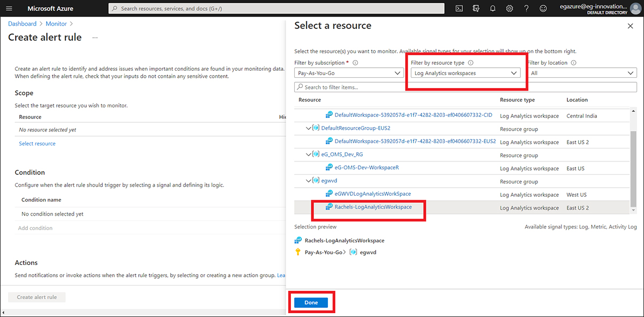Click Pay-As-You-Go in selection preview

[x=323, y=252]
